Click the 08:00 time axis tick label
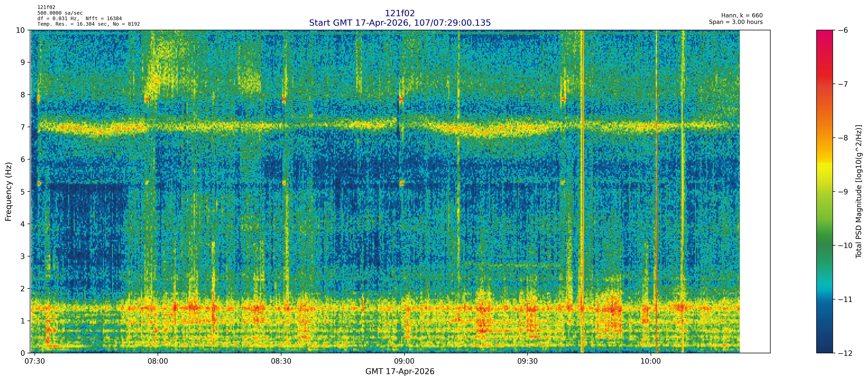Screen dimensions: 868x381 coord(158,362)
